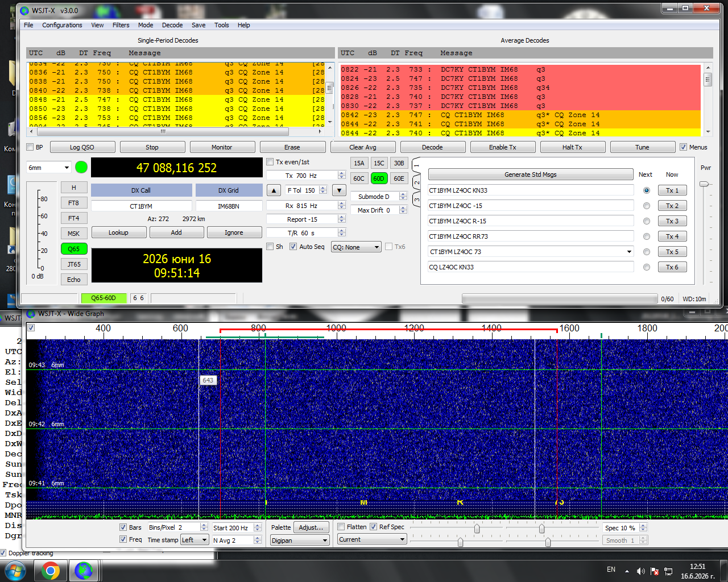Click the Clear Avg button
The image size is (728, 582).
tap(362, 147)
